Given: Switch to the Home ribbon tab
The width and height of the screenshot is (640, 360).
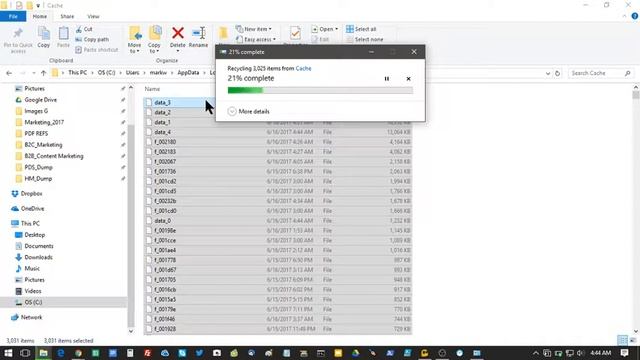Looking at the screenshot, I should (x=40, y=16).
